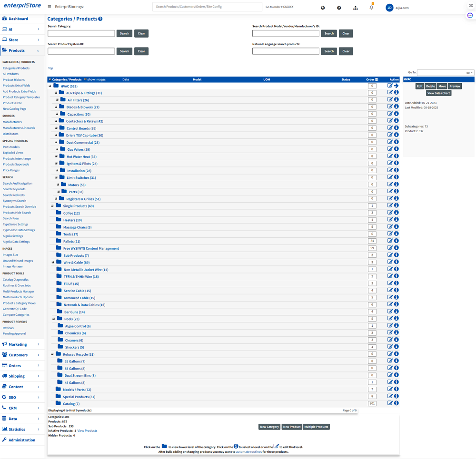Click the hamburger menu icon beside EnterpriStore xyz

(50, 7)
